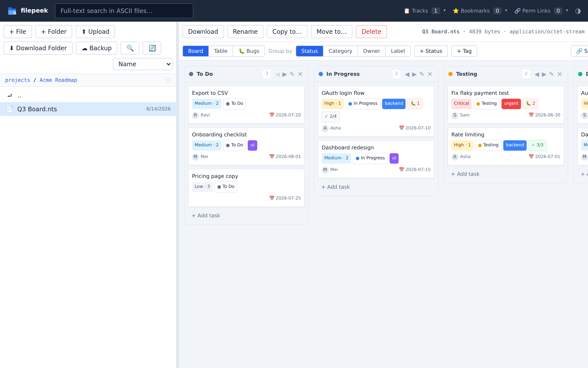Open the Name sort dropdown
The height and width of the screenshot is (368, 588).
143,64
